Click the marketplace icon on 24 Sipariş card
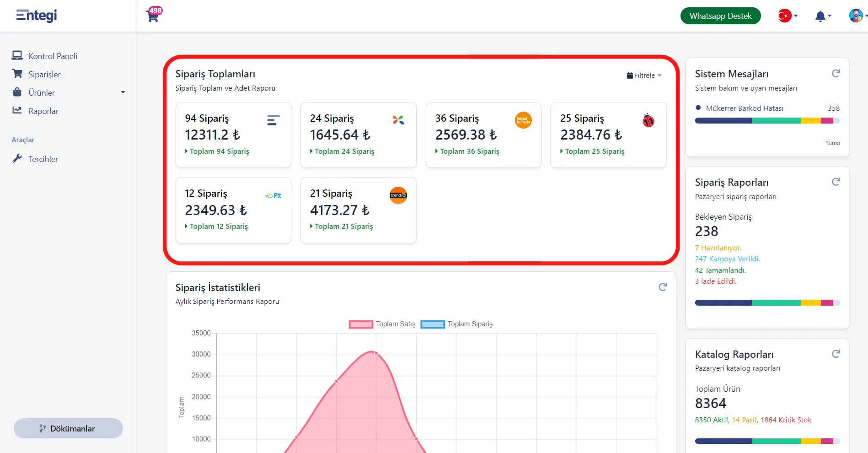The height and width of the screenshot is (453, 868). click(x=398, y=120)
